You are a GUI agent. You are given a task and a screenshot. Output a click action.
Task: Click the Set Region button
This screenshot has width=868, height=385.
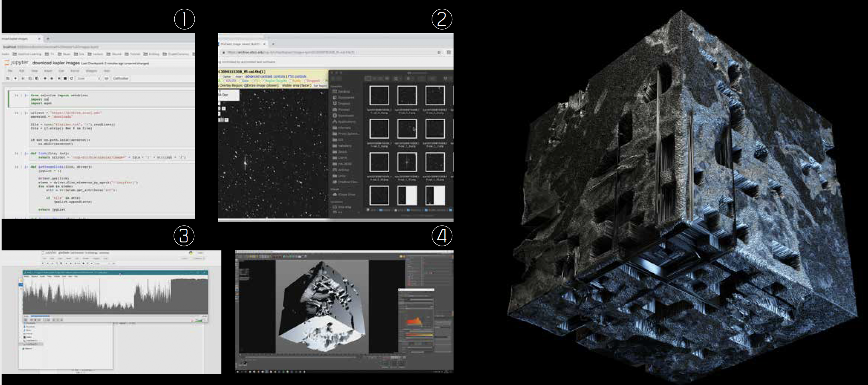[x=320, y=85]
